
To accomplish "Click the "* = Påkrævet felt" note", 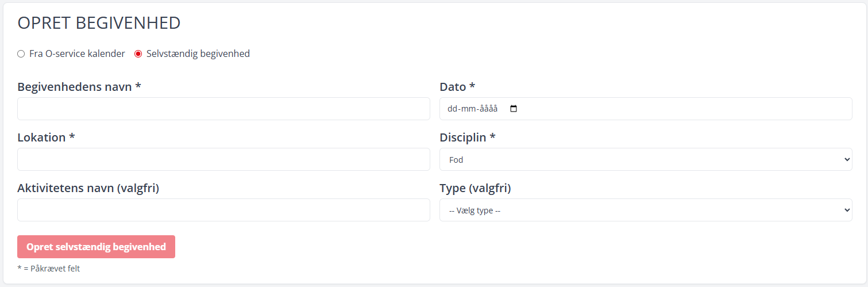I will (x=49, y=269).
